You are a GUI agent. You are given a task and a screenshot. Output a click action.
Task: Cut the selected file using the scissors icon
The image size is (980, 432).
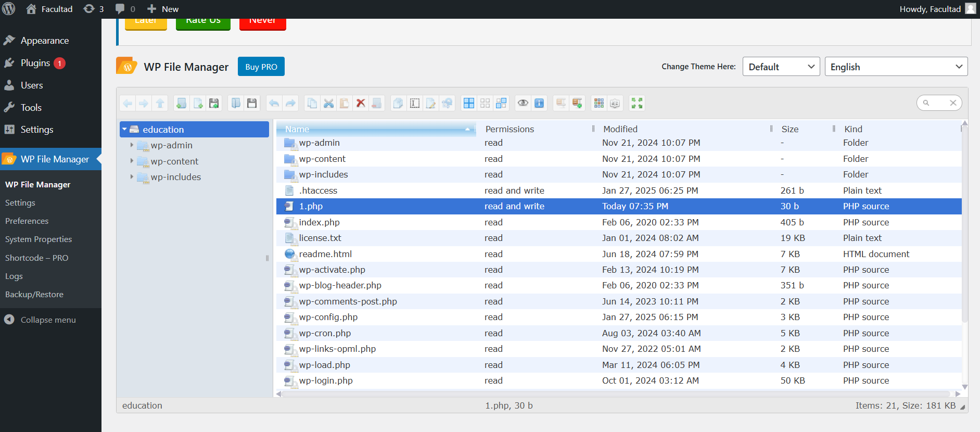pyautogui.click(x=328, y=103)
